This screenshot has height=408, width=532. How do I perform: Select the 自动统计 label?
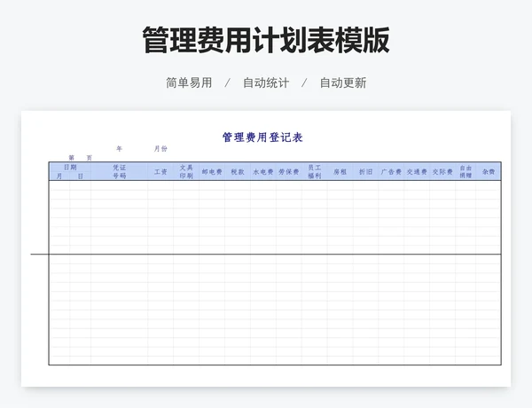click(265, 82)
